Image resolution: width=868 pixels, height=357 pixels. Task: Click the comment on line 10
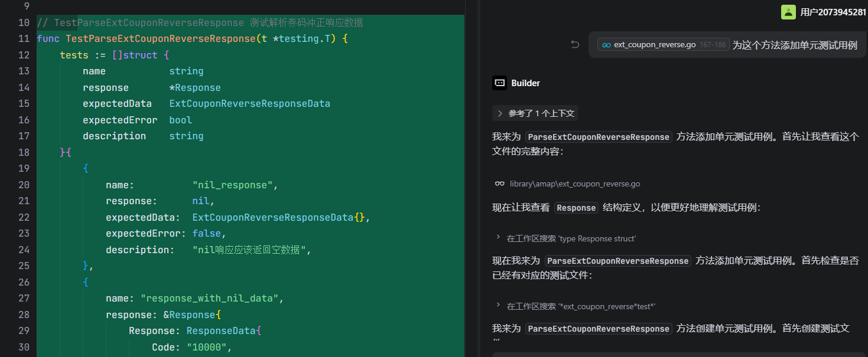(200, 23)
